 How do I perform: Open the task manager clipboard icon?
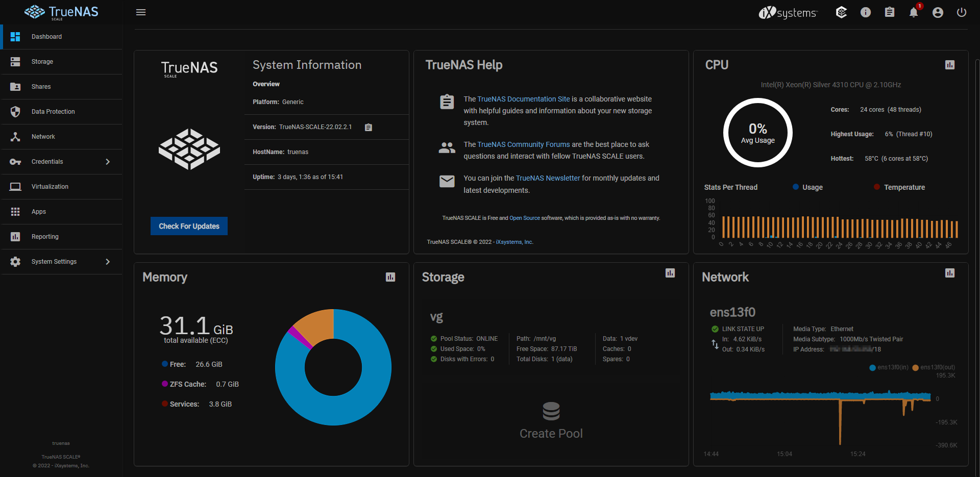[889, 13]
